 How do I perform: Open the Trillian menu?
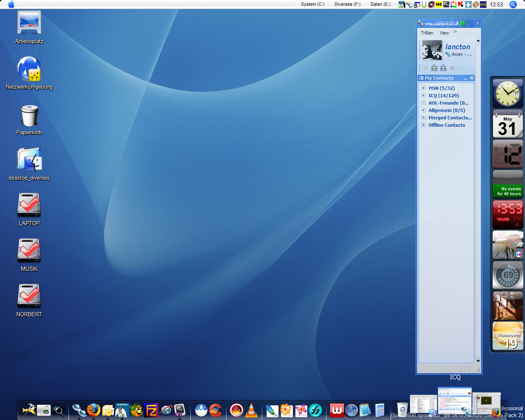[x=427, y=33]
